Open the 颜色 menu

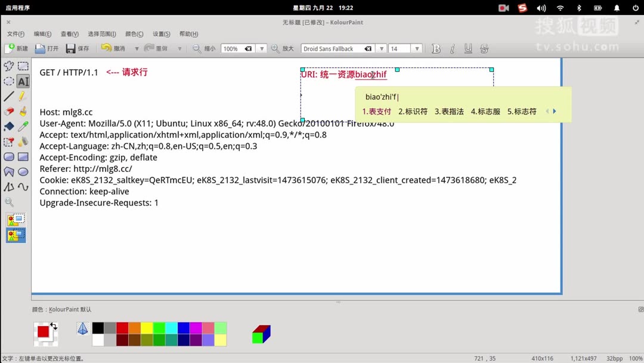click(x=132, y=34)
